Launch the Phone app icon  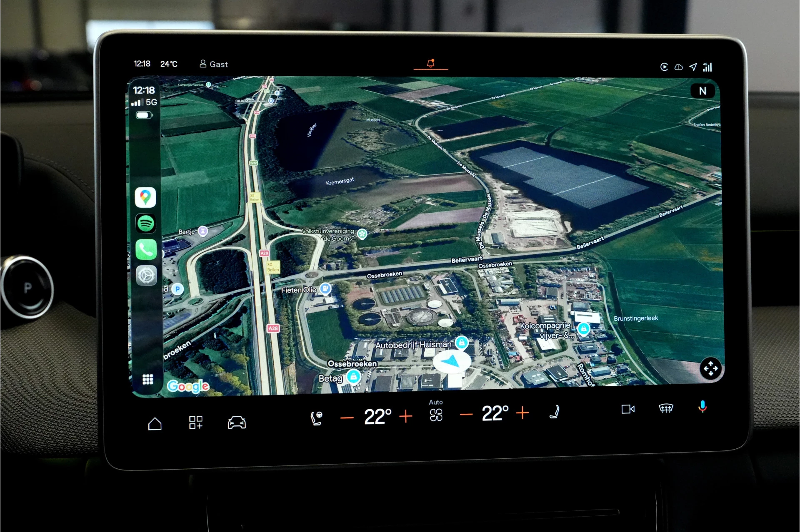(x=146, y=249)
